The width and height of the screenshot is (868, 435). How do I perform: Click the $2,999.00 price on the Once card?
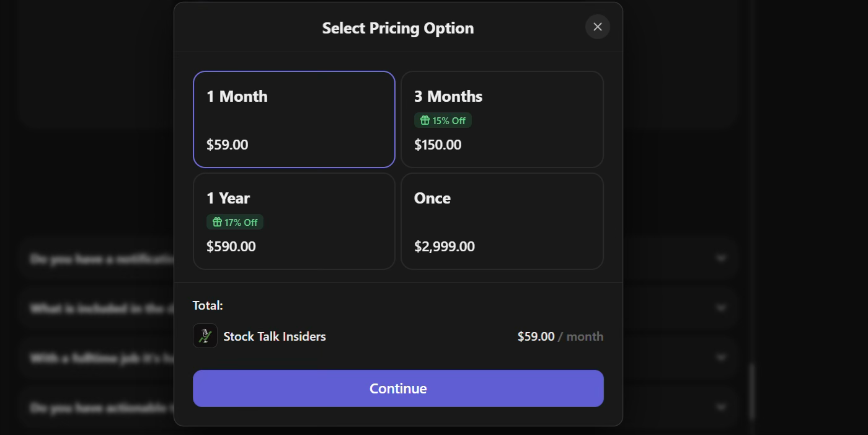point(444,246)
